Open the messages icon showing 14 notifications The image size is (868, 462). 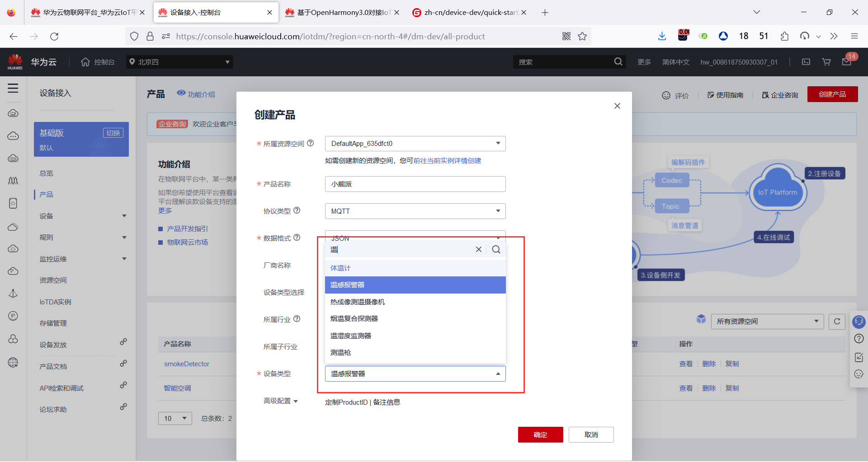coord(847,62)
